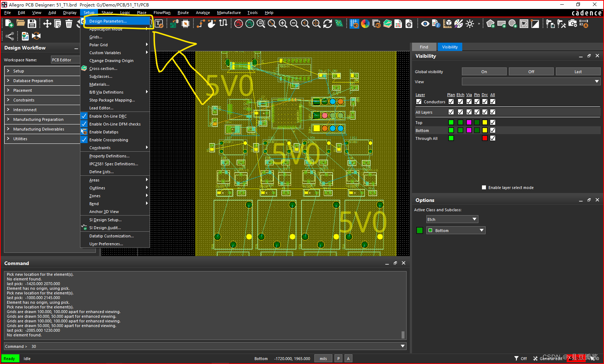Viewport: 604px width, 364px height.
Task: Click the New file icon in the toolbar
Action: pyautogui.click(x=9, y=24)
